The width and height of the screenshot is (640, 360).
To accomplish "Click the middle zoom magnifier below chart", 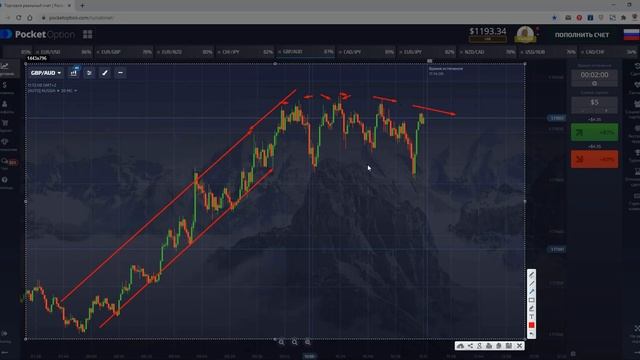I will coord(295,342).
